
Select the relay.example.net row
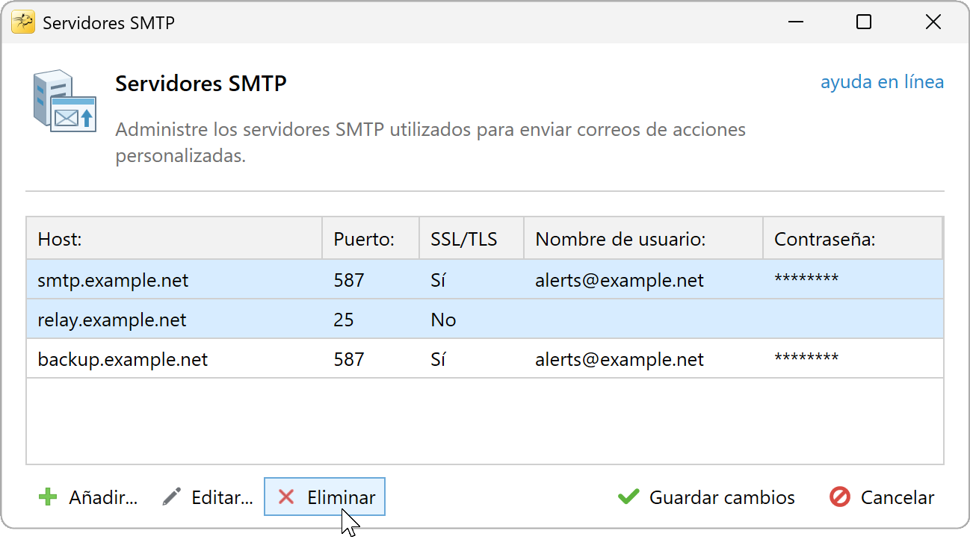pos(484,320)
